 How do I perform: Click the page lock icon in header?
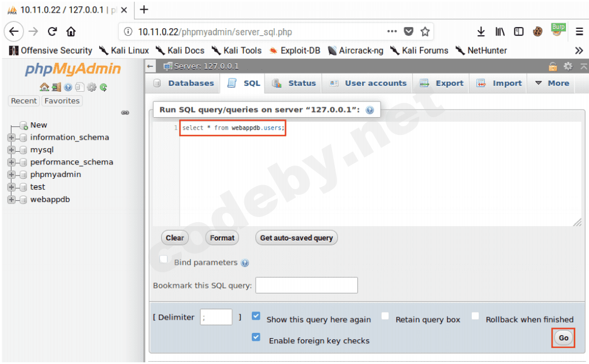(553, 66)
